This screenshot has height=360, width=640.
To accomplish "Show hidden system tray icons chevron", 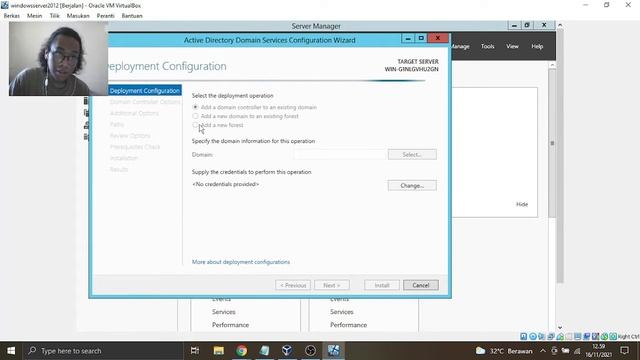I will point(542,351).
